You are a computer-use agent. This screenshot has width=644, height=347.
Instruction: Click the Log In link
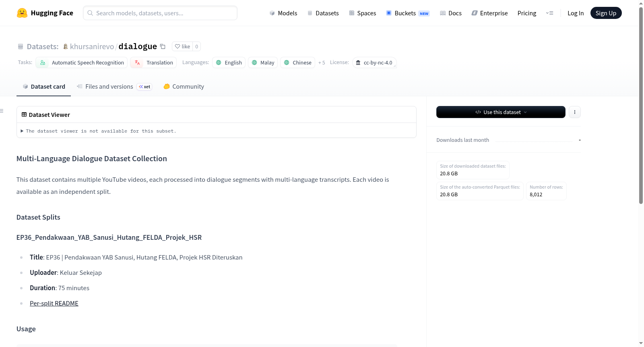576,13
